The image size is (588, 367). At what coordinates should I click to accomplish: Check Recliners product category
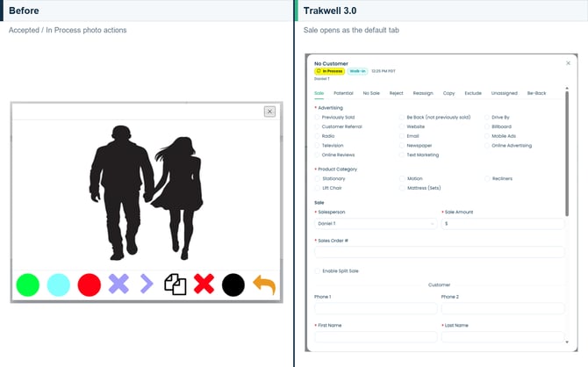tap(488, 178)
